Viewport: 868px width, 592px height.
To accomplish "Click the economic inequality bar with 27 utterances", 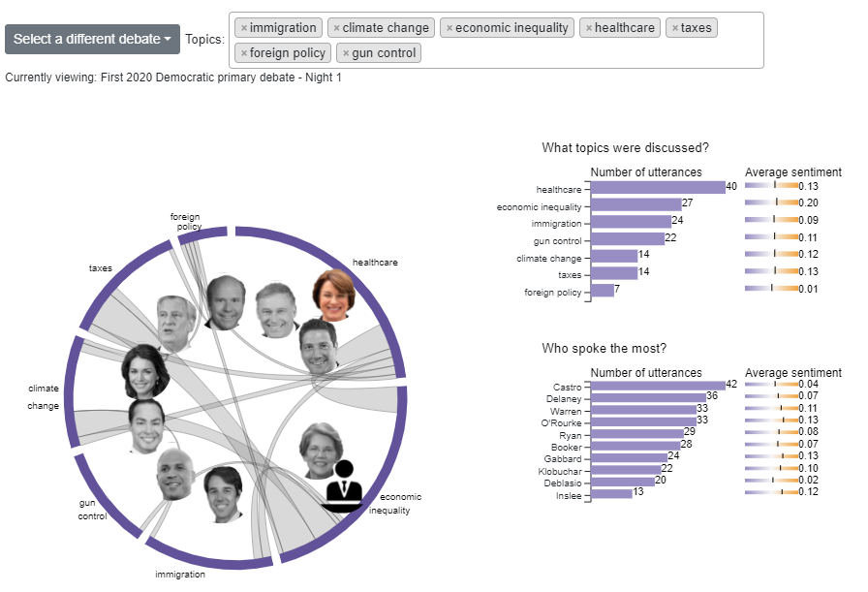I will pos(635,204).
